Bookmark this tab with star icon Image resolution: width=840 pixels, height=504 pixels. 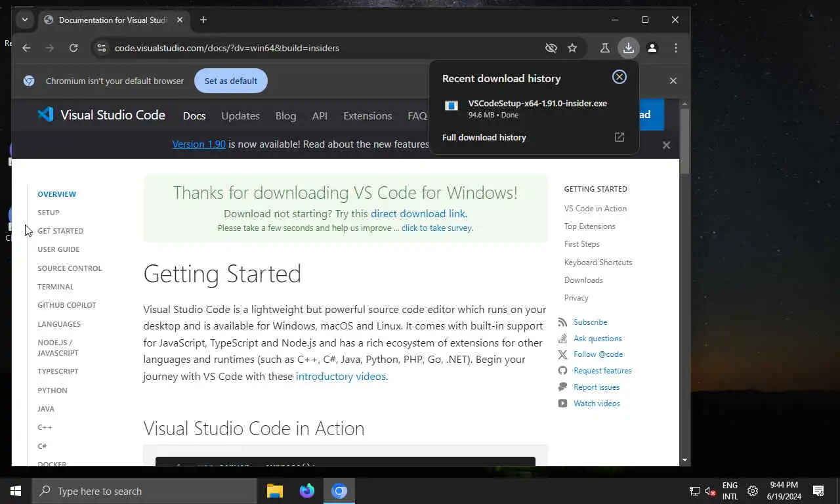pos(572,48)
